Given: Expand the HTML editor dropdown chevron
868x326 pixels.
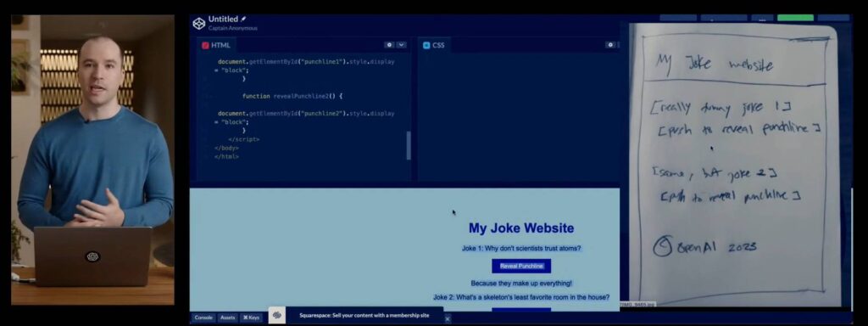Looking at the screenshot, I should pyautogui.click(x=401, y=45).
